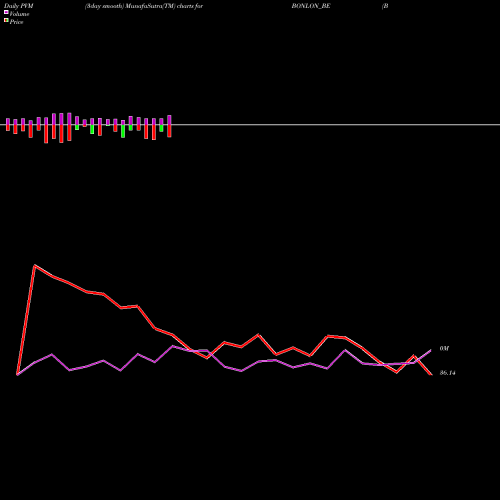Click the 86.14 price value label
Viewport: 500px width, 500px height.
click(448, 373)
